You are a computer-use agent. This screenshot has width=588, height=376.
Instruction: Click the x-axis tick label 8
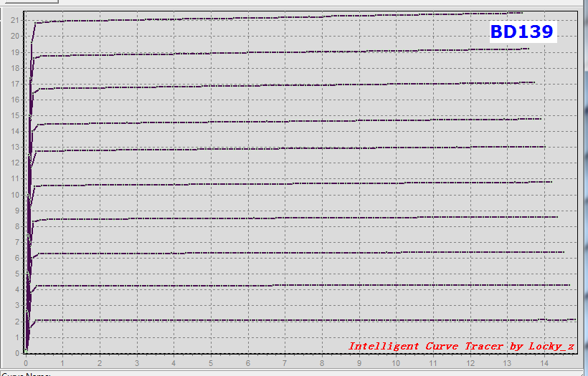pos(322,363)
